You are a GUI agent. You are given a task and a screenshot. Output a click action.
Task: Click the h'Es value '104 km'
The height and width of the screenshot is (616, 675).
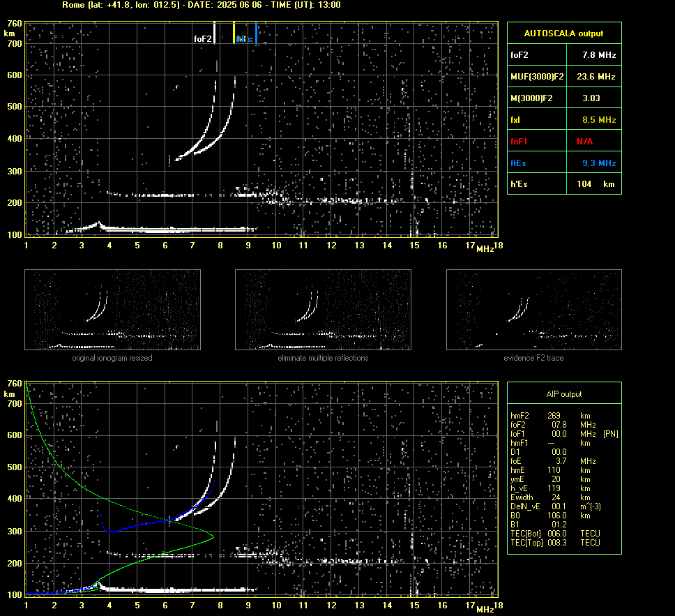pyautogui.click(x=596, y=184)
